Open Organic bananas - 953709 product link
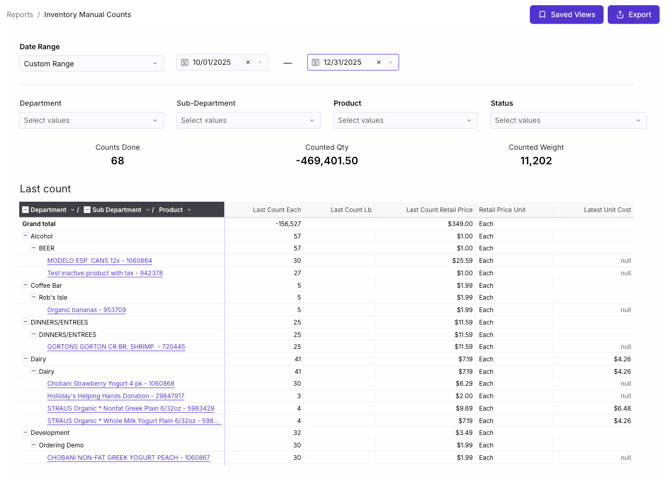The width and height of the screenshot is (670, 478). click(x=86, y=310)
